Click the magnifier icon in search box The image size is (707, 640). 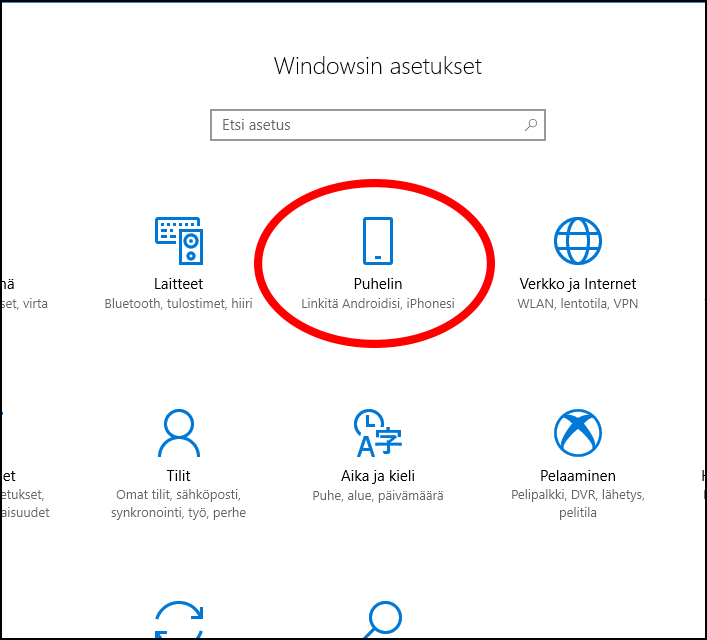click(x=531, y=125)
